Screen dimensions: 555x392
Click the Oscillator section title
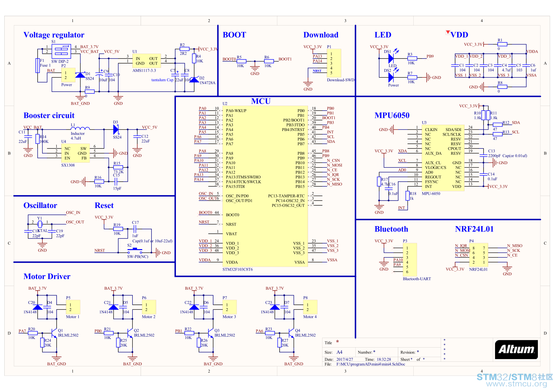click(40, 205)
